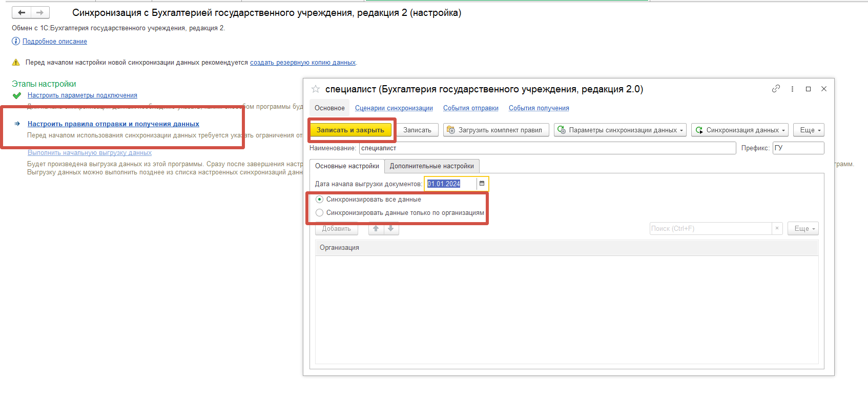Open the Еще menu beside the search field
Image resolution: width=868 pixels, height=397 pixels.
pos(803,229)
